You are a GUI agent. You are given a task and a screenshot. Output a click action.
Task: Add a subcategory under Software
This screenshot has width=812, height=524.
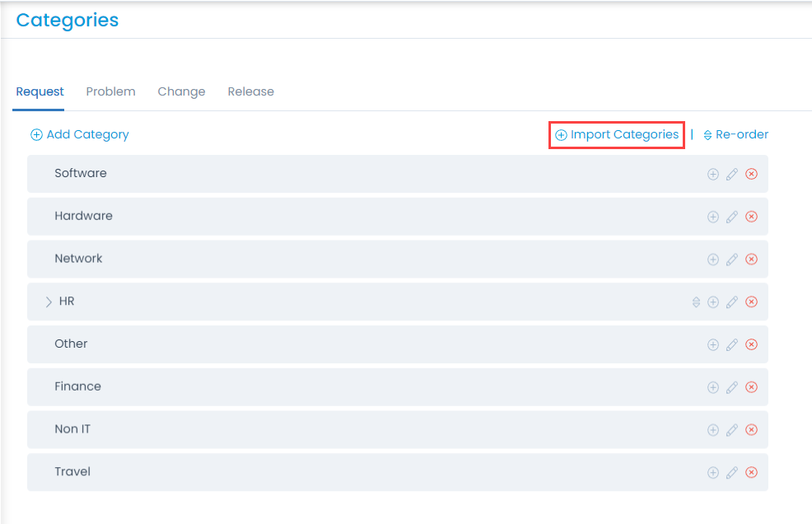pos(713,174)
